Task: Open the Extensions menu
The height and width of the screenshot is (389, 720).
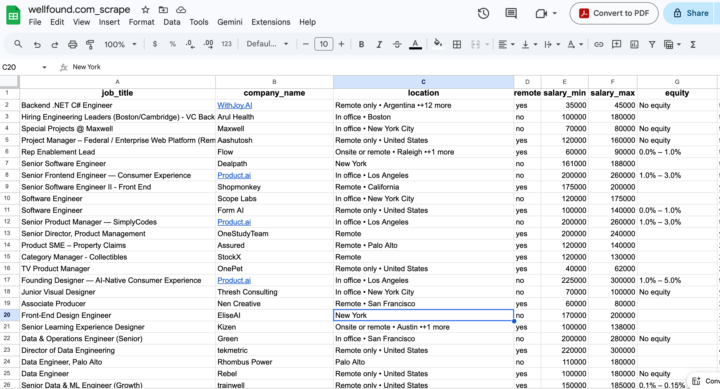Action: pos(270,22)
